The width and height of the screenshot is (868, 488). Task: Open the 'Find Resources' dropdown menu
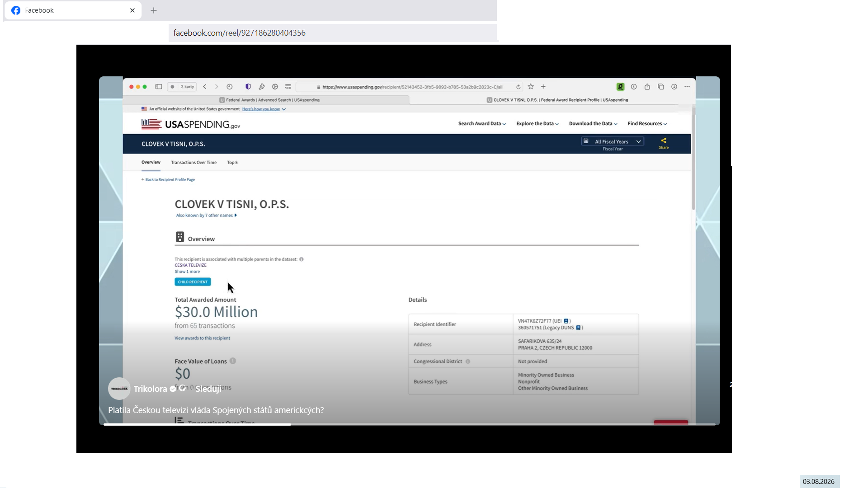[647, 123]
